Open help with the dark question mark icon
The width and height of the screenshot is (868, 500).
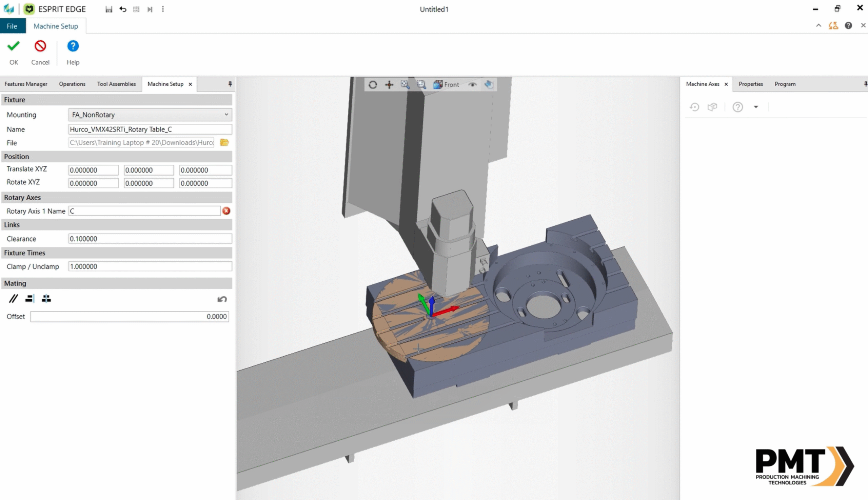tap(848, 25)
